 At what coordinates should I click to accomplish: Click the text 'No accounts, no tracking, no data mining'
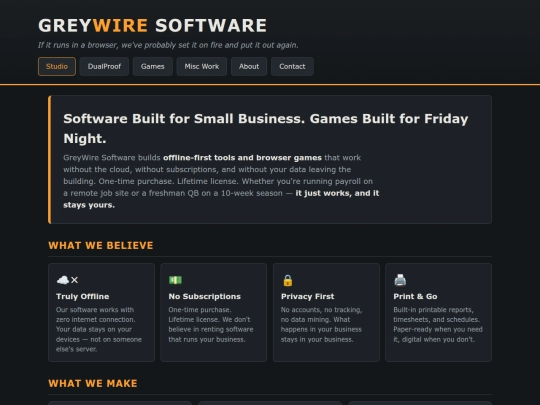321,315
